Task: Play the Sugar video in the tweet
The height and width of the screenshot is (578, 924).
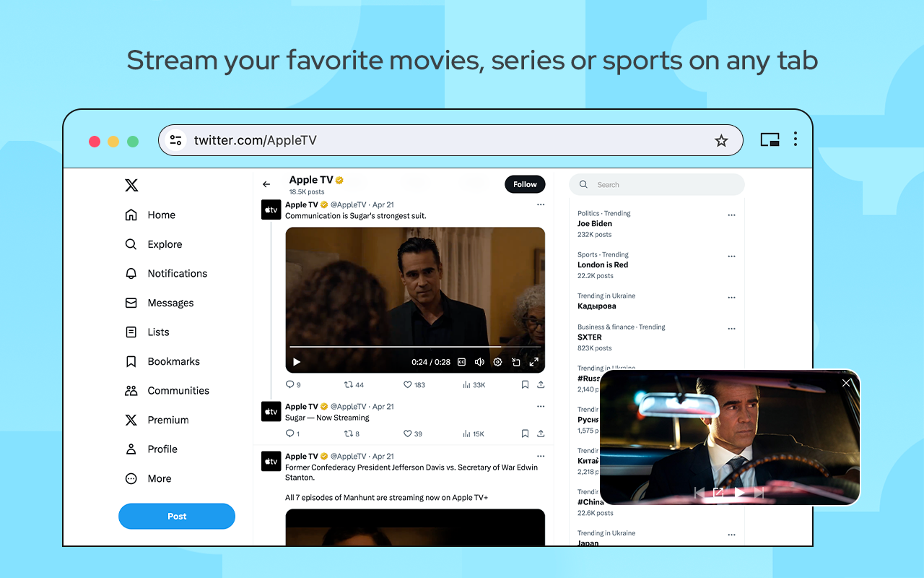Action: point(296,362)
